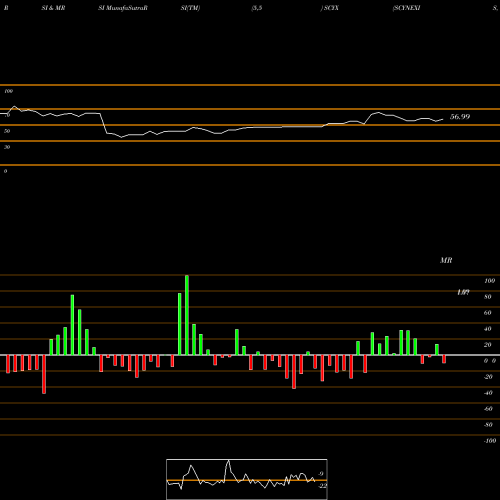The image size is (500, 500).
Task: Click the -60 label on MR axis
Action: point(488,409)
